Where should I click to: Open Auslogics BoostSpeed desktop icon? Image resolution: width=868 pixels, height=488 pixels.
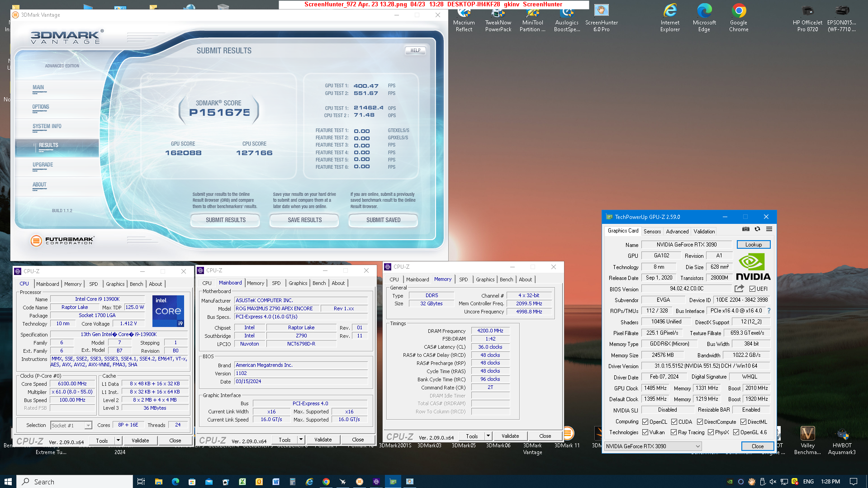click(567, 18)
